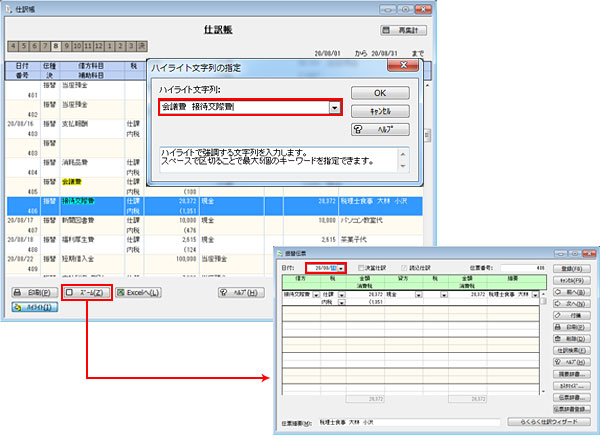Open the 摘要辞書... button
This screenshot has width=600, height=439.
572,374
